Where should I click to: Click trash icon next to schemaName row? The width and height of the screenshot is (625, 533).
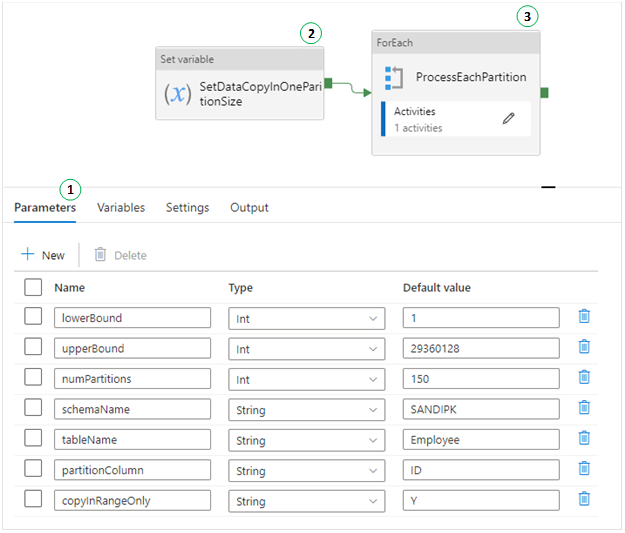tap(585, 408)
